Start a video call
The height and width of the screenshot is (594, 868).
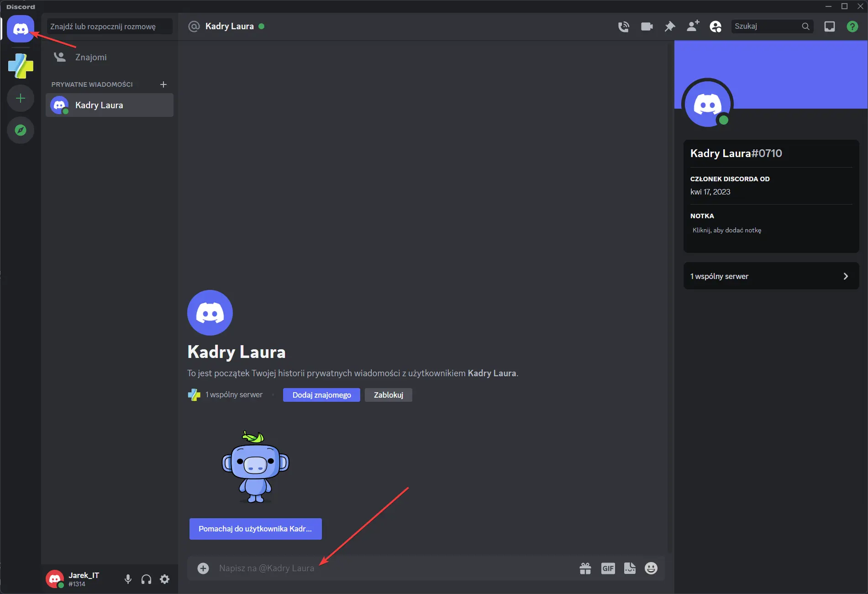(647, 26)
